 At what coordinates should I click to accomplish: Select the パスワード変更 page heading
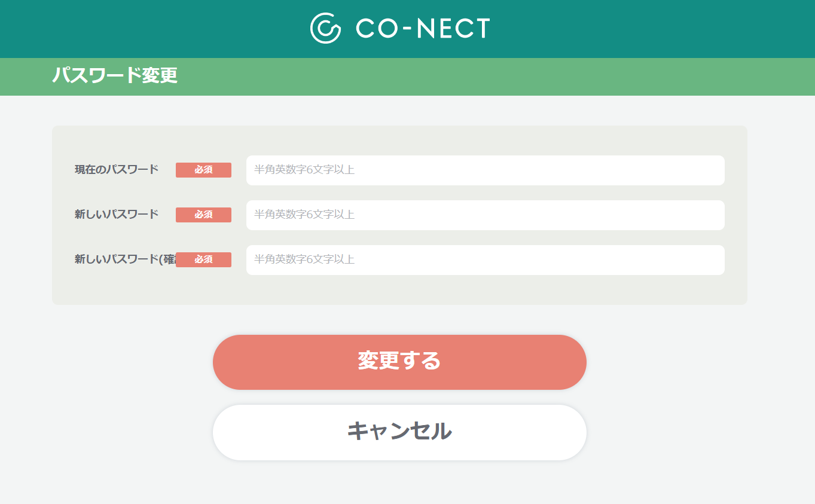115,76
